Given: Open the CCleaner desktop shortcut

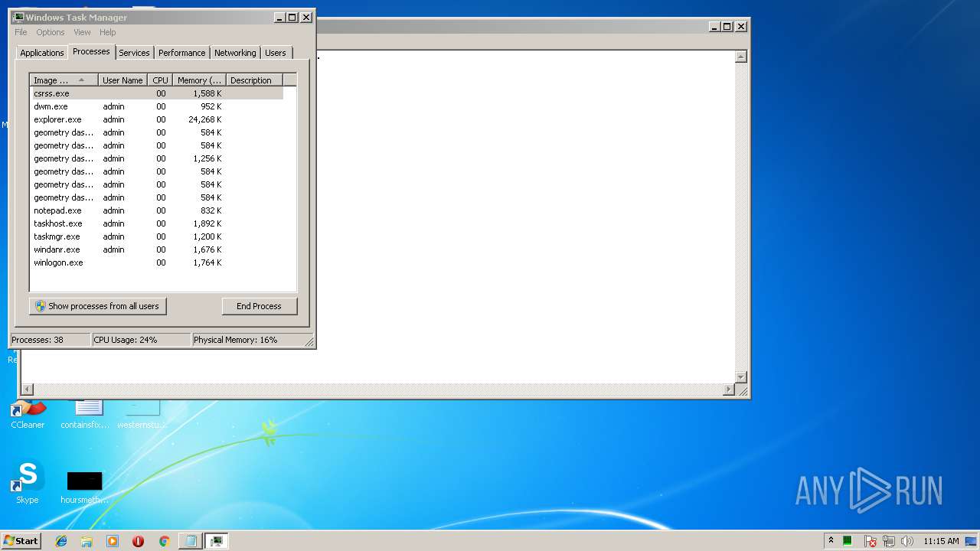Looking at the screenshot, I should [x=28, y=414].
